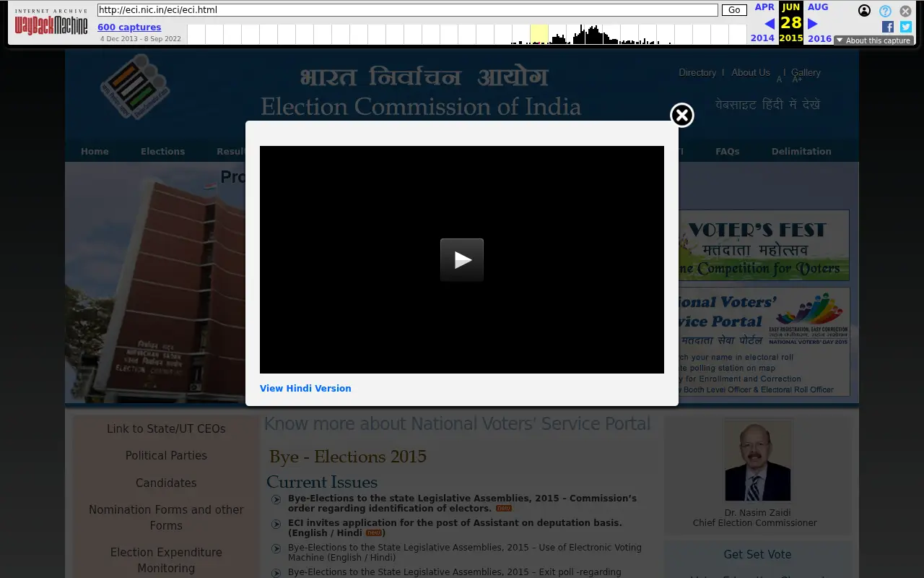Open ECI invites application for Assistant post
This screenshot has height=578, width=924.
[x=455, y=527]
